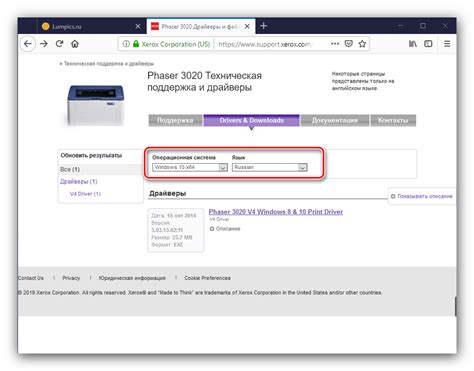The image size is (474, 371).
Task: Click the green padlock security icon
Action: pos(136,44)
